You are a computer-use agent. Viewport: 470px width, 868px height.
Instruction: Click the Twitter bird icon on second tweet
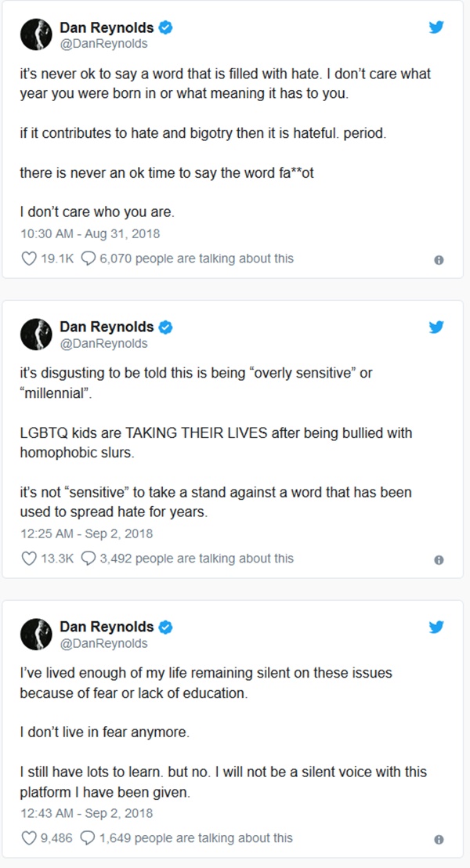tap(436, 327)
